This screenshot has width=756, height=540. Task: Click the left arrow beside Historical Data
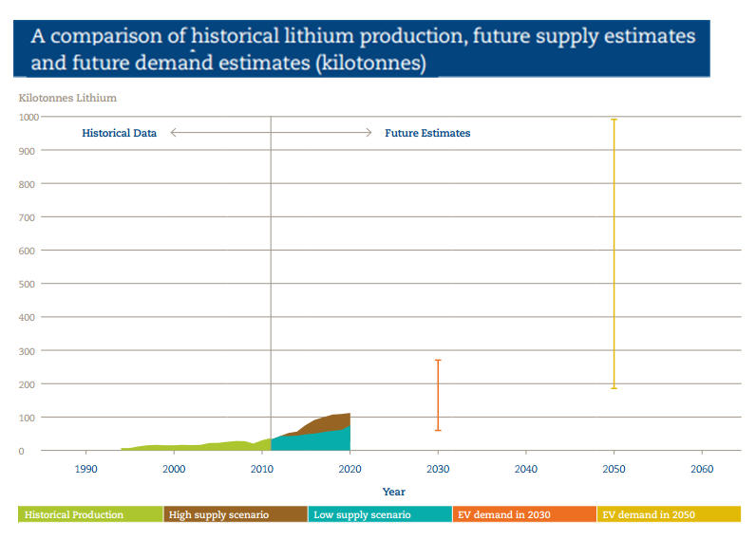[176, 133]
